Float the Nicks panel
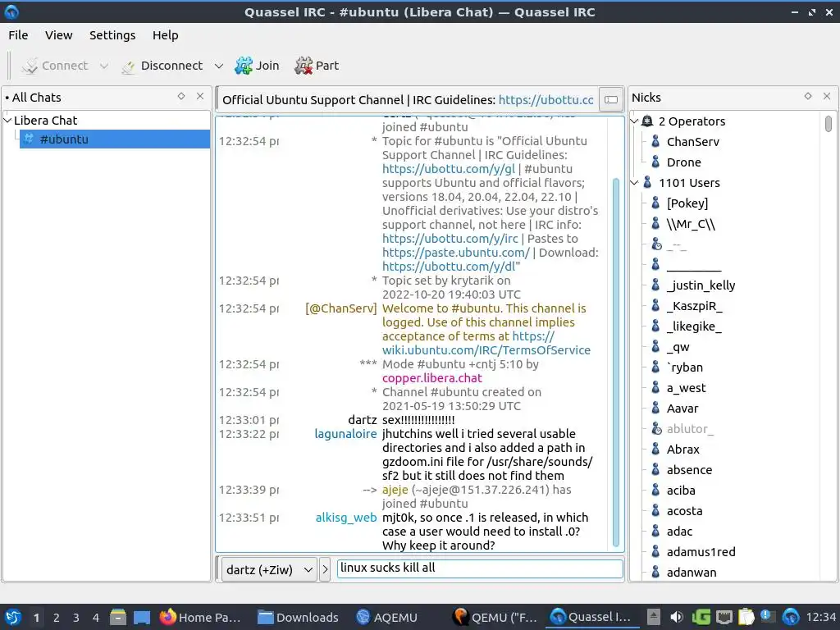The image size is (840, 630). [808, 96]
